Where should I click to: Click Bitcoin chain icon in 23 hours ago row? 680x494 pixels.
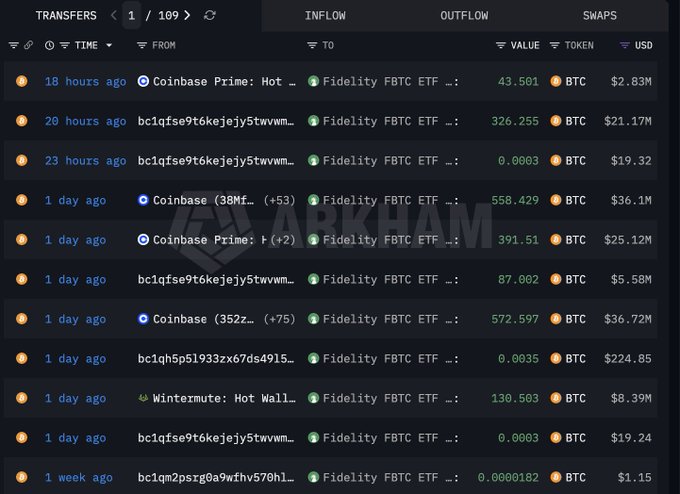22,160
